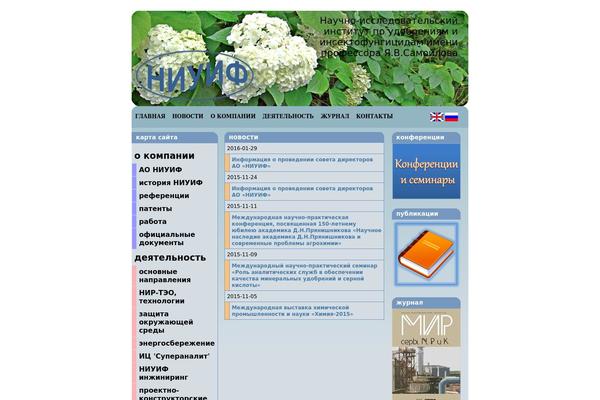Open ИЦ 'Супераналит' sidebar link
600x400 pixels.
tap(174, 356)
